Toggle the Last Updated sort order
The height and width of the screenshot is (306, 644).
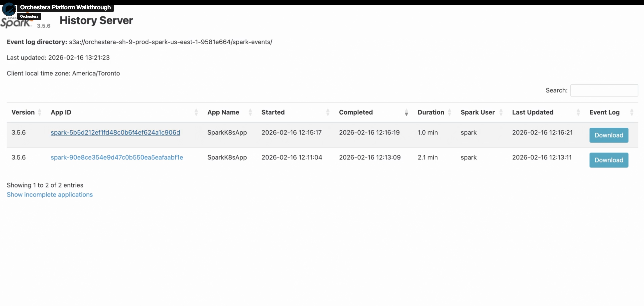tap(578, 112)
